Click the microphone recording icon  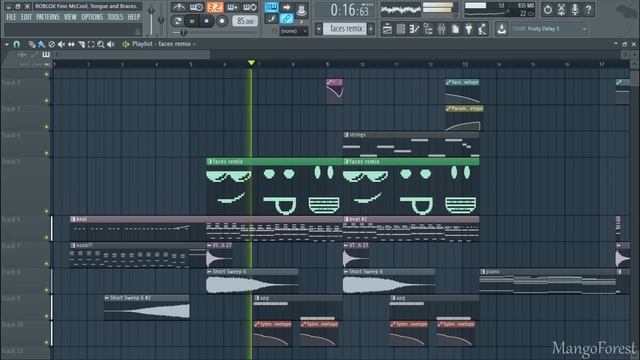[575, 9]
